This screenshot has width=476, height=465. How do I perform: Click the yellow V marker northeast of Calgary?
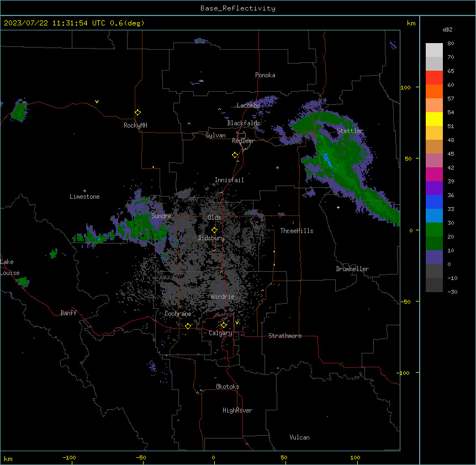pyautogui.click(x=237, y=323)
